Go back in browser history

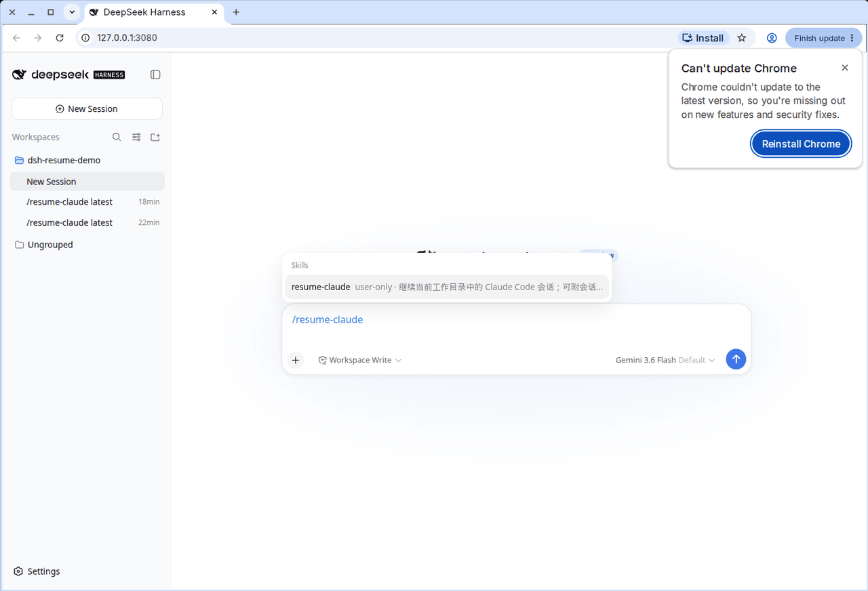pyautogui.click(x=16, y=38)
